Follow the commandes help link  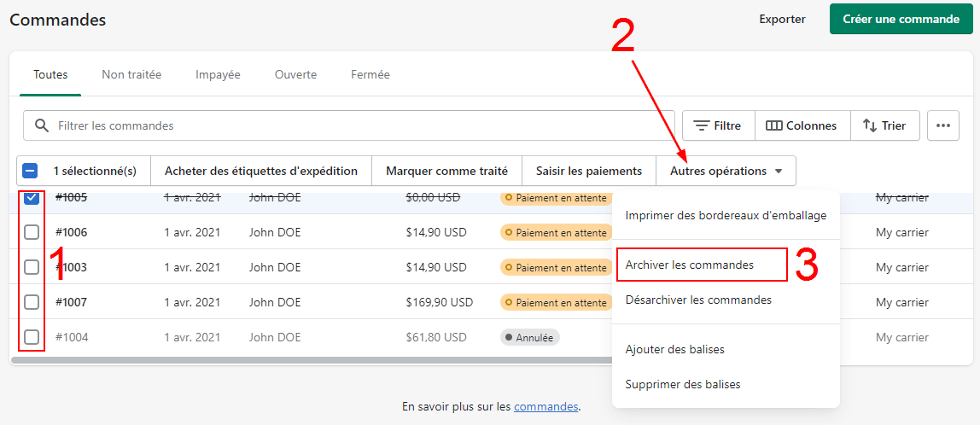(x=545, y=406)
